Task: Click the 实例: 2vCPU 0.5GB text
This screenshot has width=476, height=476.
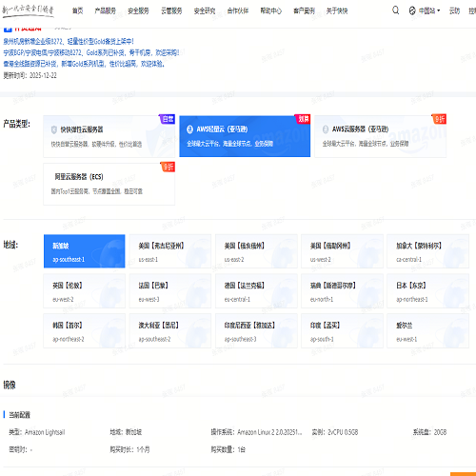Action: tap(335, 432)
